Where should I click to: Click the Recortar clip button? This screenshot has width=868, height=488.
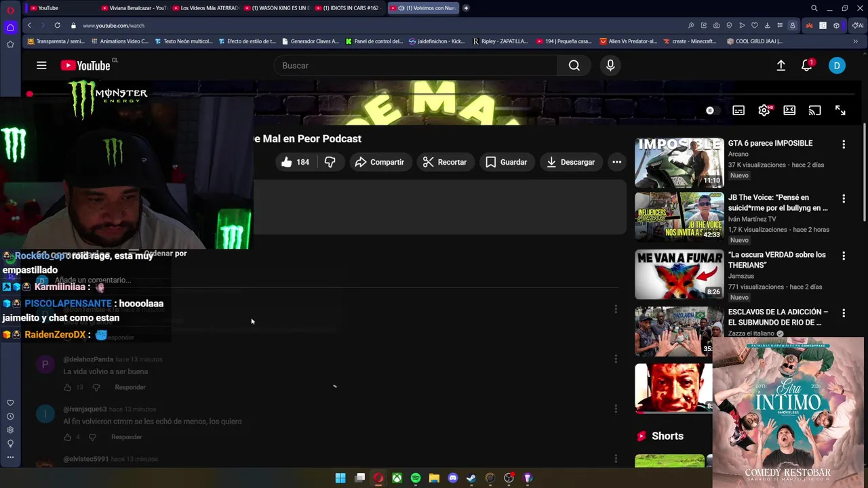coord(444,162)
